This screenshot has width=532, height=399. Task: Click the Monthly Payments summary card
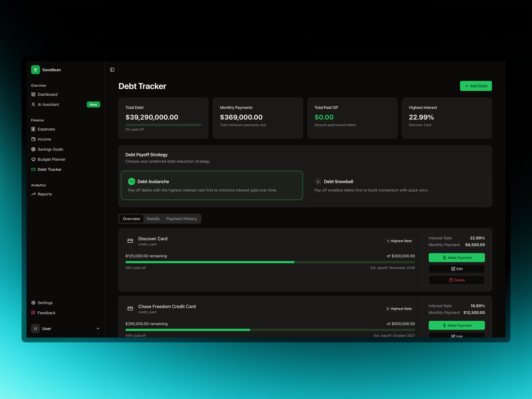258,118
